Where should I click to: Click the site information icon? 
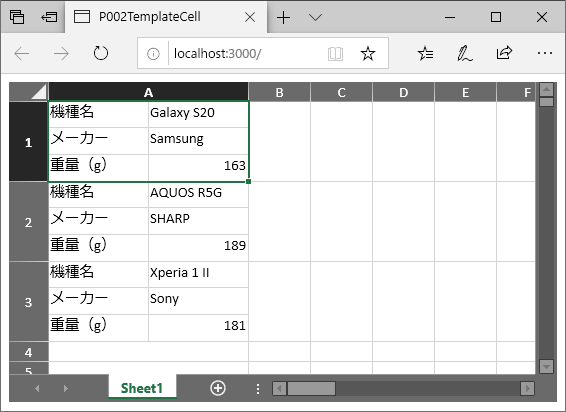[153, 54]
